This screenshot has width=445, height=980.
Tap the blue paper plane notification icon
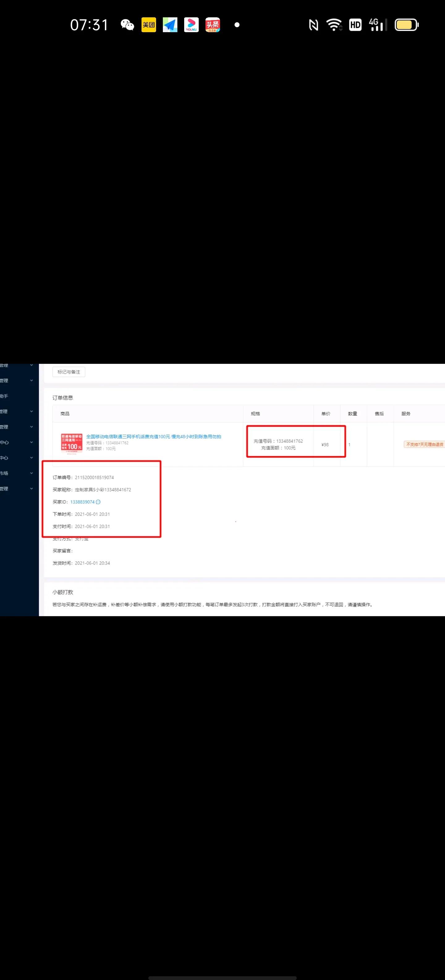[170, 25]
